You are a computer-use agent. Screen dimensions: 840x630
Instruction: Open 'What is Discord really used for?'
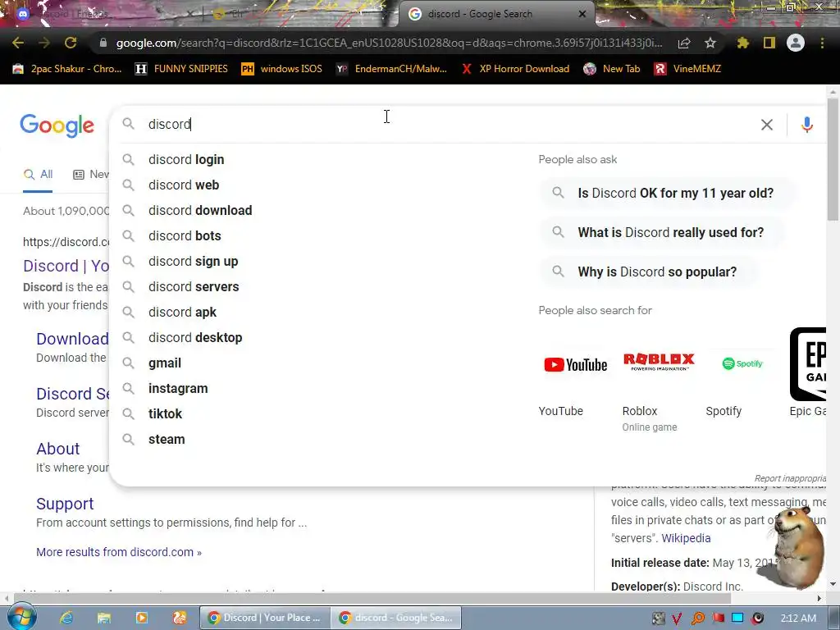point(662,232)
